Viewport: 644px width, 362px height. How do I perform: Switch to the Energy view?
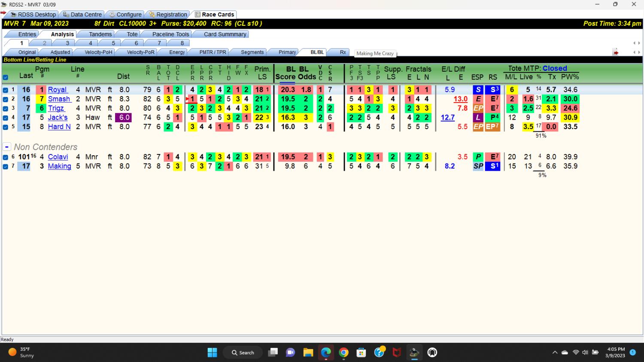pyautogui.click(x=177, y=52)
